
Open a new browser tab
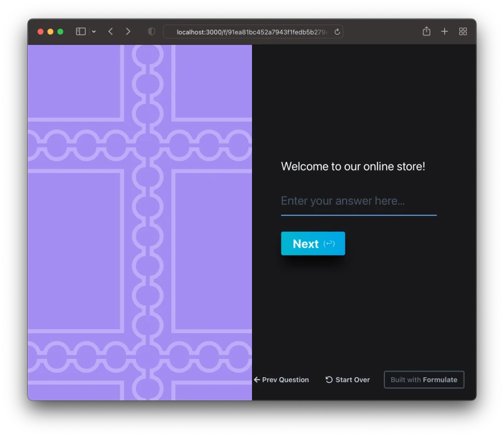click(x=445, y=31)
